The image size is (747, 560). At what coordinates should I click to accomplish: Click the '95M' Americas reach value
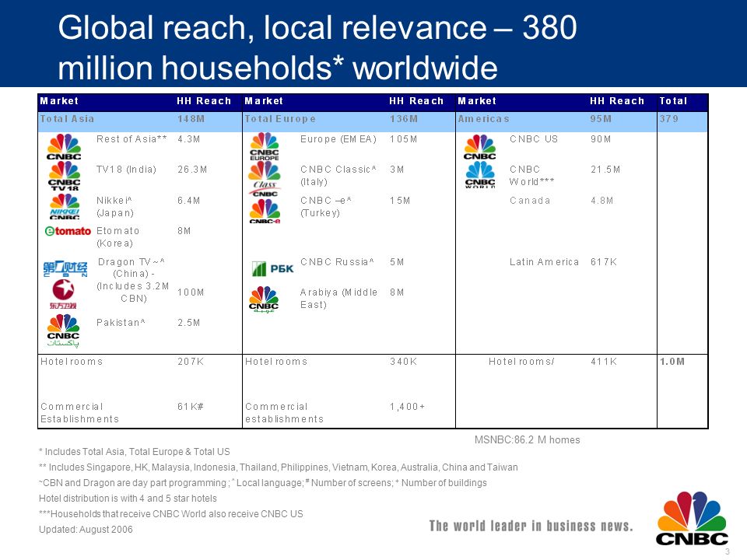[601, 118]
